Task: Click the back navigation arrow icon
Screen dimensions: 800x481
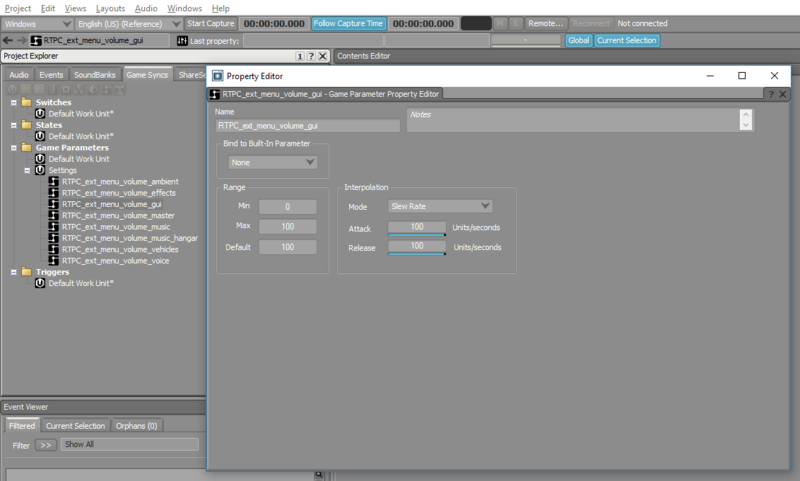Action: coord(8,40)
